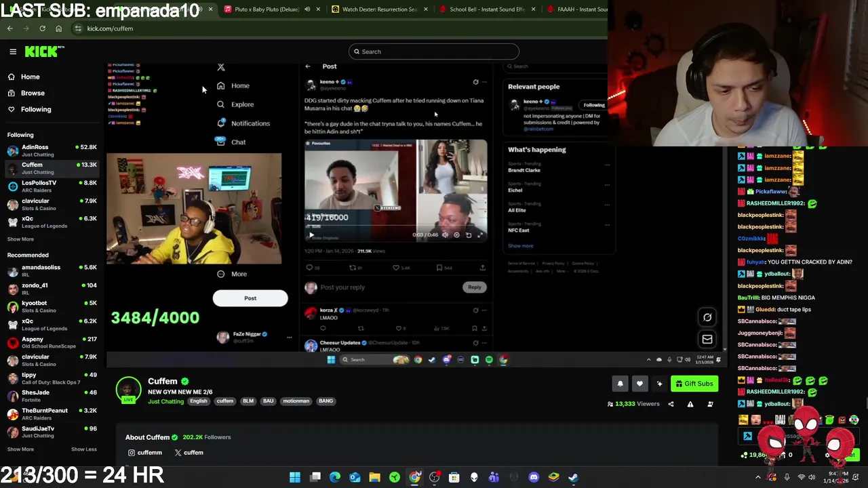The height and width of the screenshot is (488, 868).
Task: Click the Gift Subs button
Action: [694, 384]
